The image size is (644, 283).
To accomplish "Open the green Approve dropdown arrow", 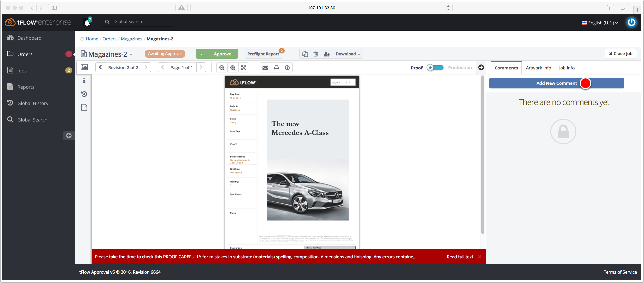I will coord(201,54).
